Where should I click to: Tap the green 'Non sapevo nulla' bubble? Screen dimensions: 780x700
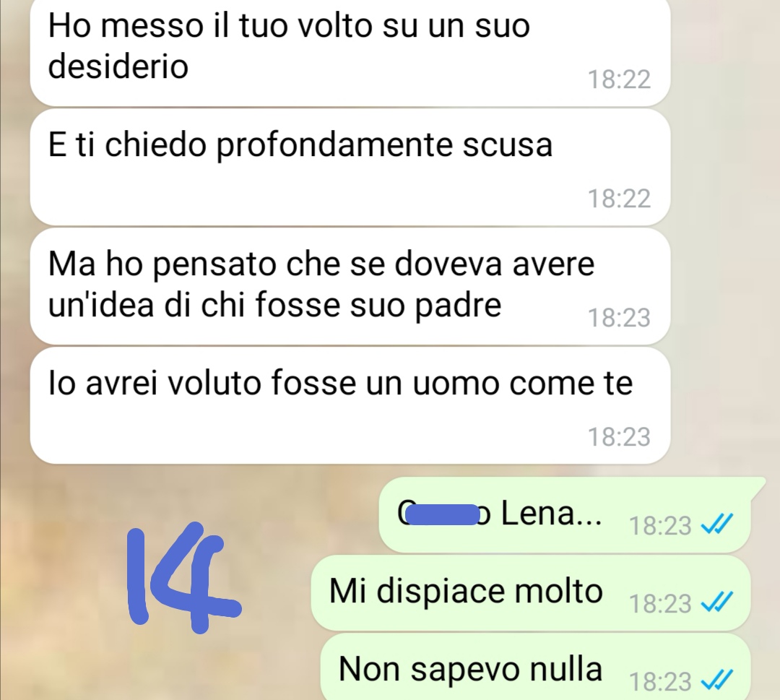click(x=535, y=667)
